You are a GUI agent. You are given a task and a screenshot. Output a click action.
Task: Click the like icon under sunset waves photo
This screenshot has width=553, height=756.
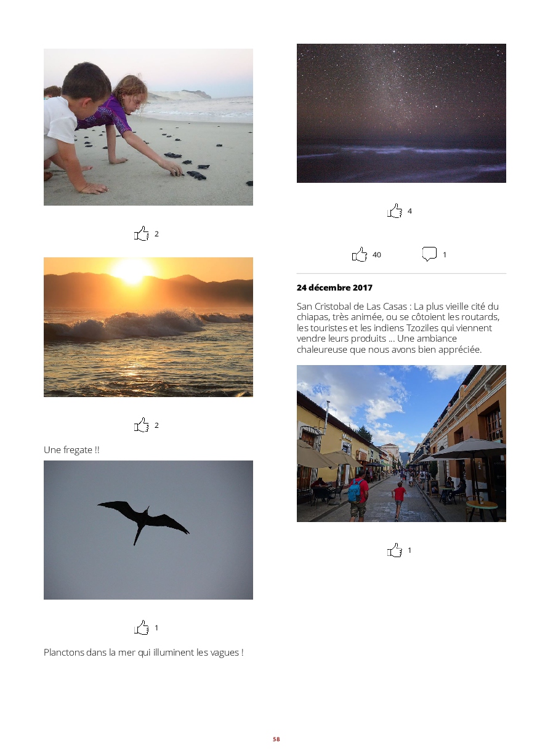click(x=142, y=425)
